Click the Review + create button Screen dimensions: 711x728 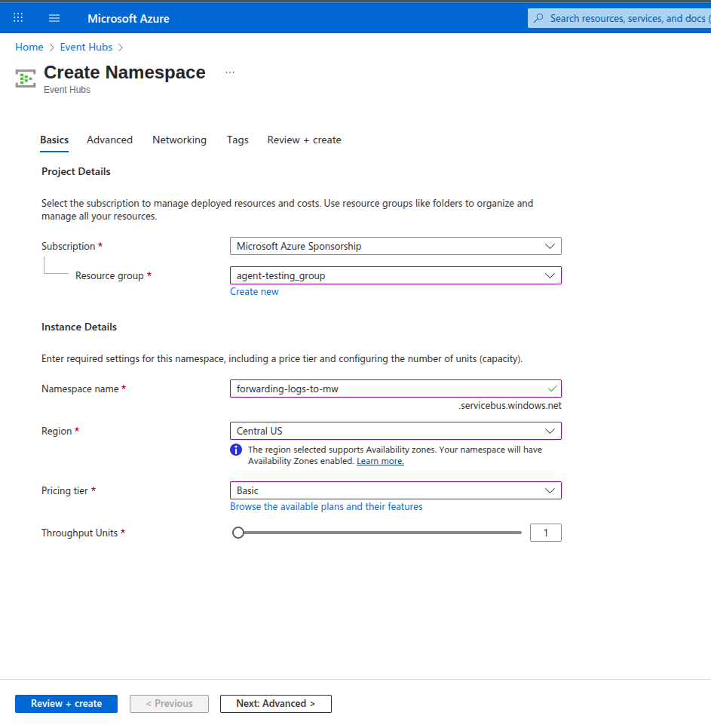[x=66, y=703]
